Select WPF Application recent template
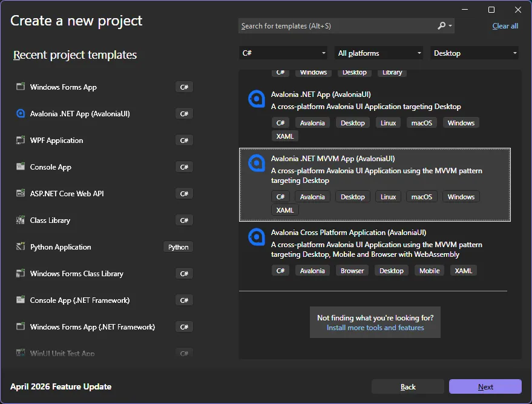The height and width of the screenshot is (404, 532). (105, 140)
